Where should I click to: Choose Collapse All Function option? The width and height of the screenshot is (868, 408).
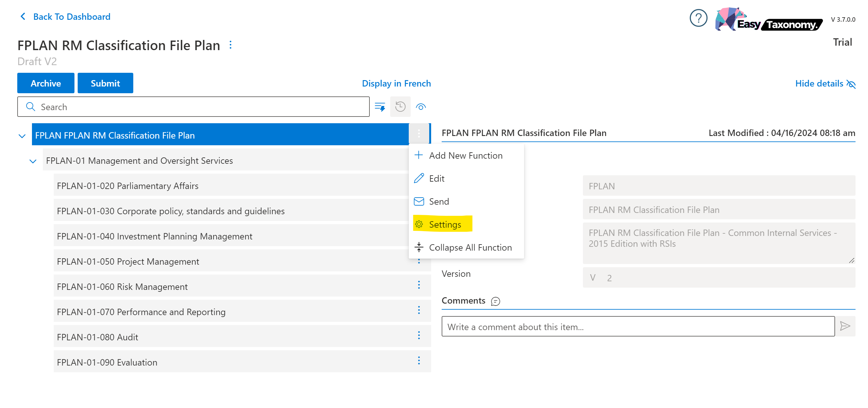[470, 247]
